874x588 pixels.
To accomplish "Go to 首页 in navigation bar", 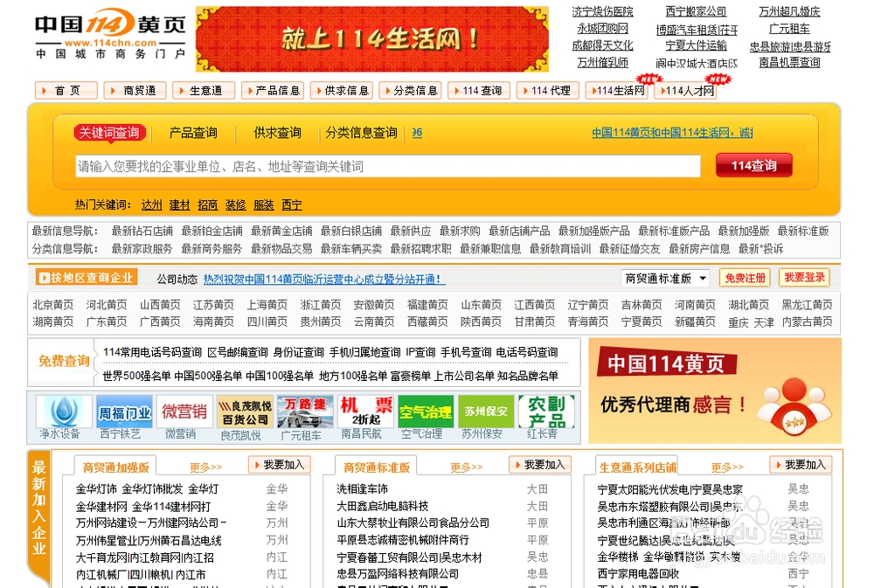I will pos(66,90).
